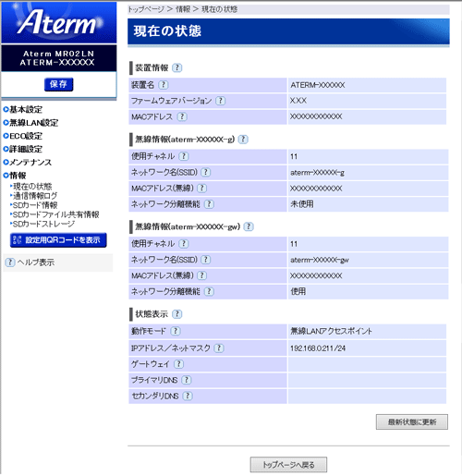The height and width of the screenshot is (476, 462).
Task: Open SDカード情報 submenu item
Action: pos(34,205)
